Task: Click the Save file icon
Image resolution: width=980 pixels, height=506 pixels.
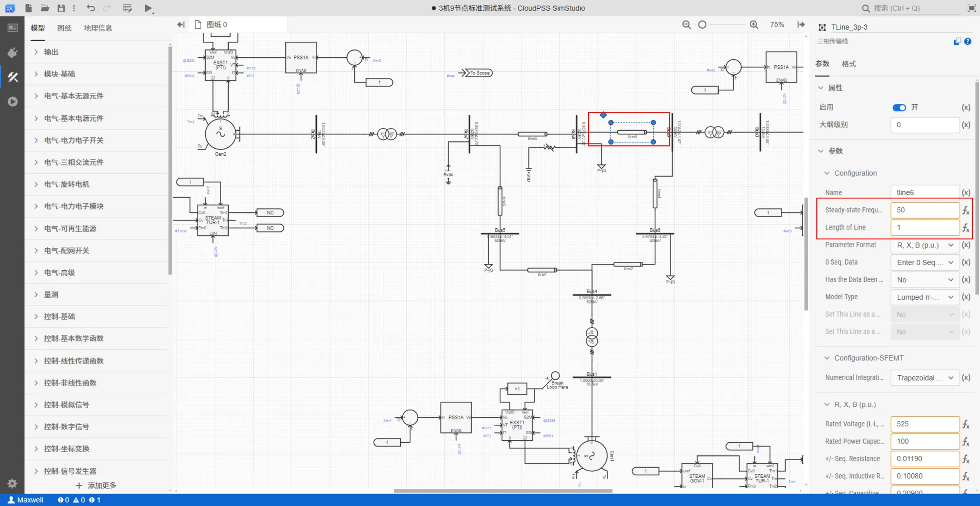Action: [x=61, y=8]
